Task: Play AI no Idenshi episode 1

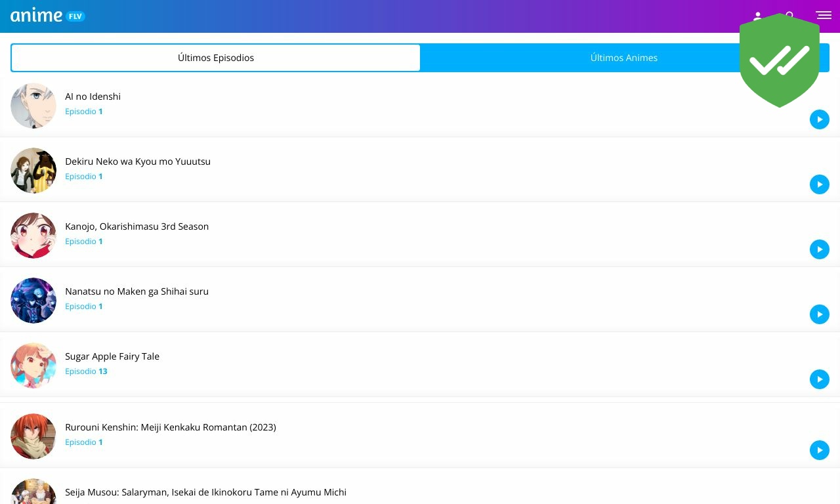Action: tap(820, 119)
